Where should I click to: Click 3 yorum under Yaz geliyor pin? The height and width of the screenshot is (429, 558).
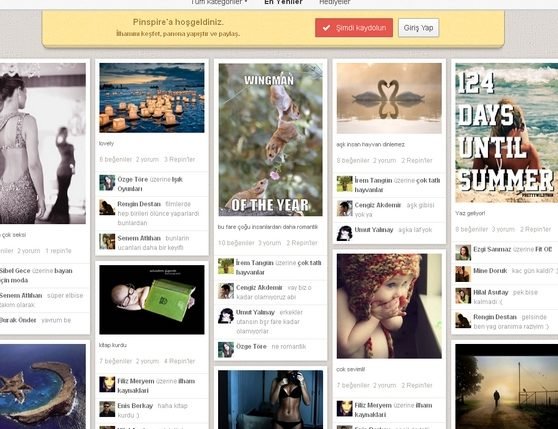(503, 229)
